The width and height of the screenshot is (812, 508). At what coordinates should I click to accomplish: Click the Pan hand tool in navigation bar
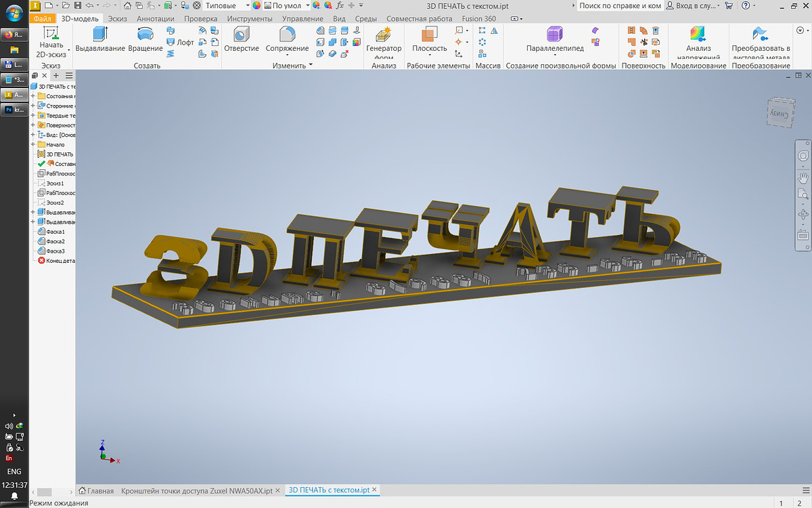803,177
